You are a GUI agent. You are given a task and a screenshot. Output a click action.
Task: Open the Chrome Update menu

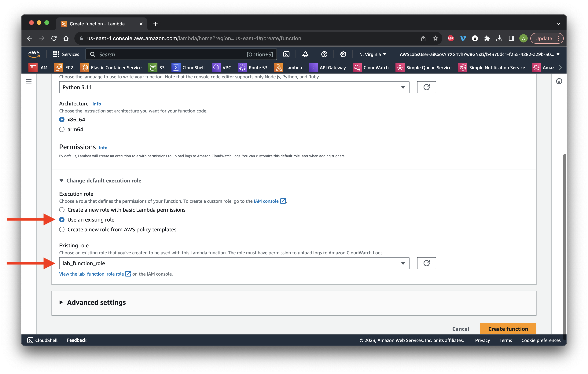coord(547,38)
